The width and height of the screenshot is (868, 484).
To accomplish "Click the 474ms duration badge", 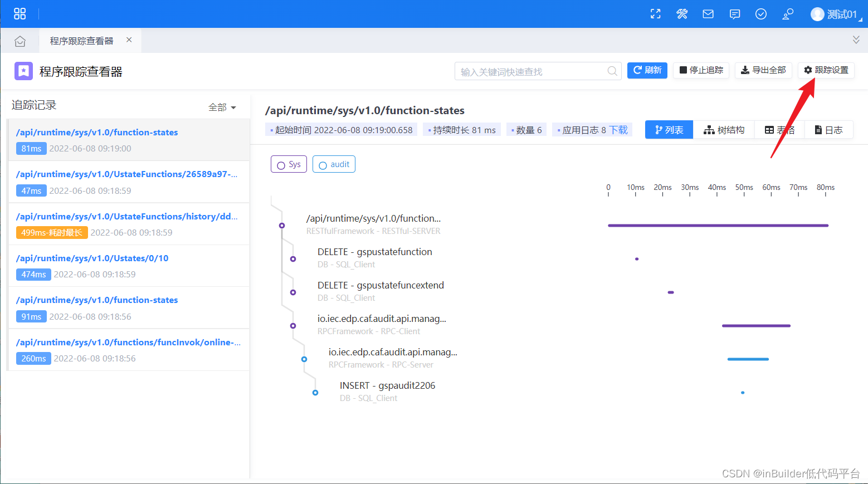I will pyautogui.click(x=33, y=275).
